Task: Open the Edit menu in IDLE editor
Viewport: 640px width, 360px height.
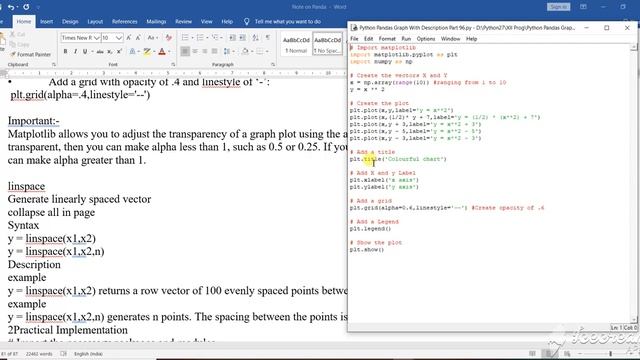Action: (x=369, y=39)
